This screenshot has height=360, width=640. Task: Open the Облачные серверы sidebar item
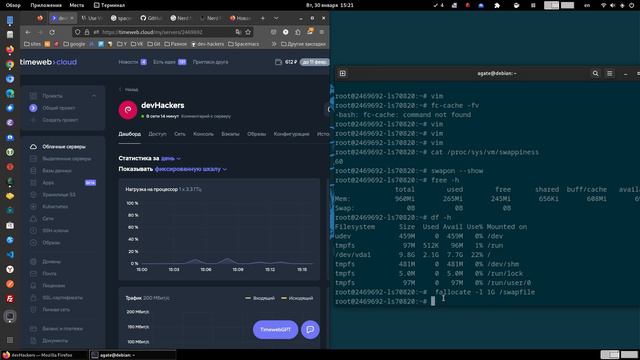tap(64, 147)
